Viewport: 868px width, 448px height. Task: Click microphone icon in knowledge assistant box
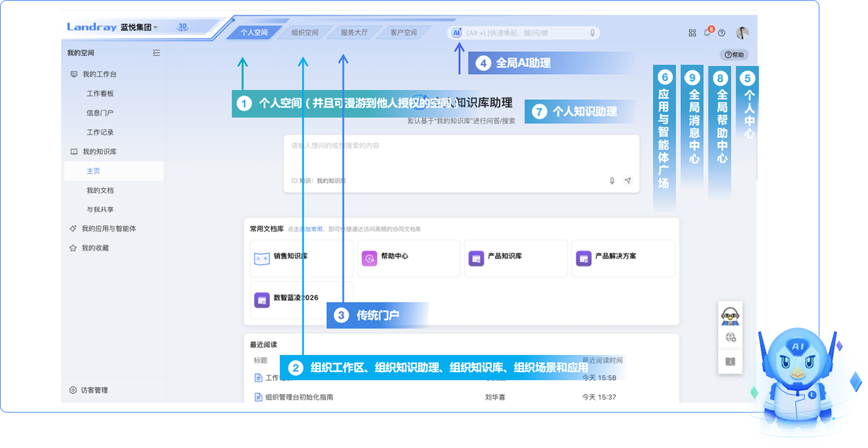pyautogui.click(x=612, y=180)
